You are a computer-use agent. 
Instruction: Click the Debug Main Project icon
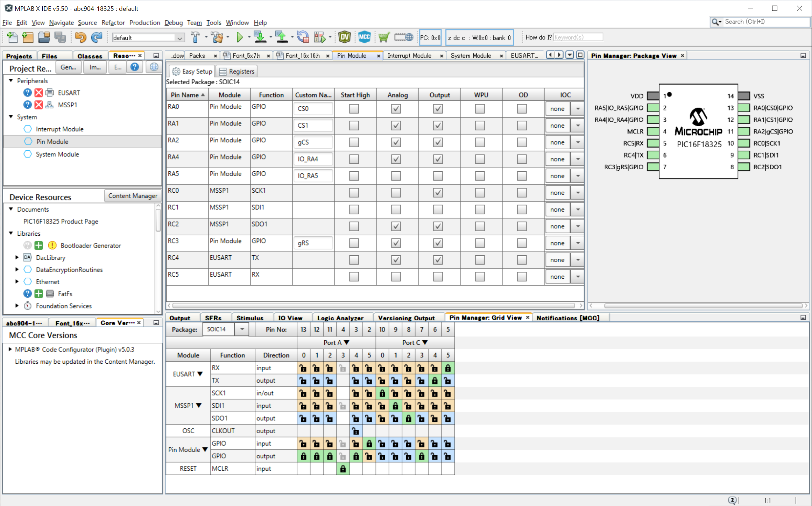click(x=319, y=37)
